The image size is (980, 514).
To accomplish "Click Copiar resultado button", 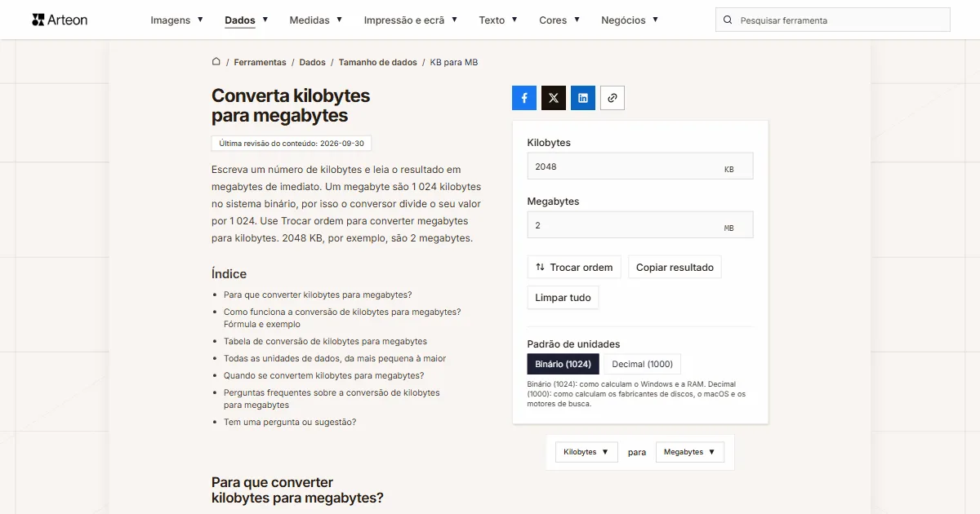I will coord(675,268).
